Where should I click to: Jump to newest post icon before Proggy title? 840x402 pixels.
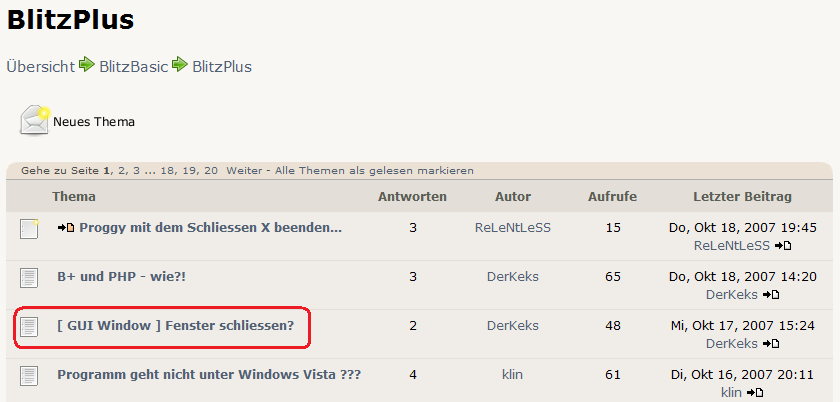pos(66,228)
